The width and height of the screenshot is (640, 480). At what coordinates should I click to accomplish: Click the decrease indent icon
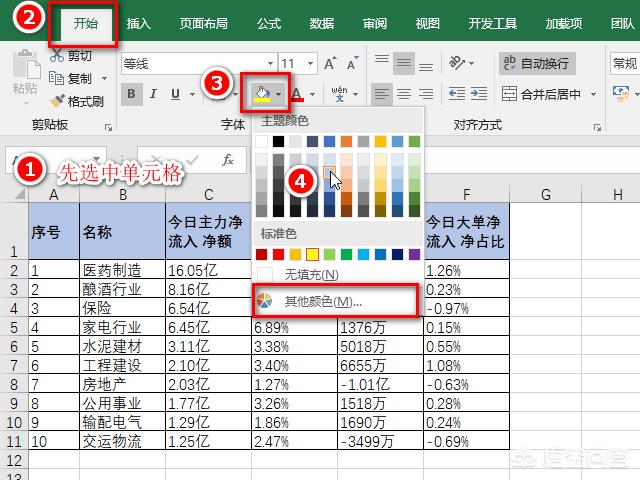pyautogui.click(x=457, y=94)
